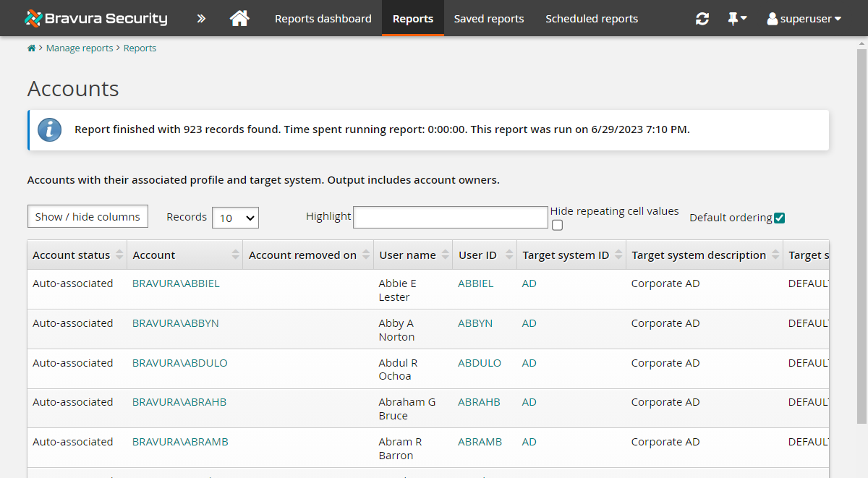Open the home page icon
This screenshot has width=868, height=478.
(241, 18)
